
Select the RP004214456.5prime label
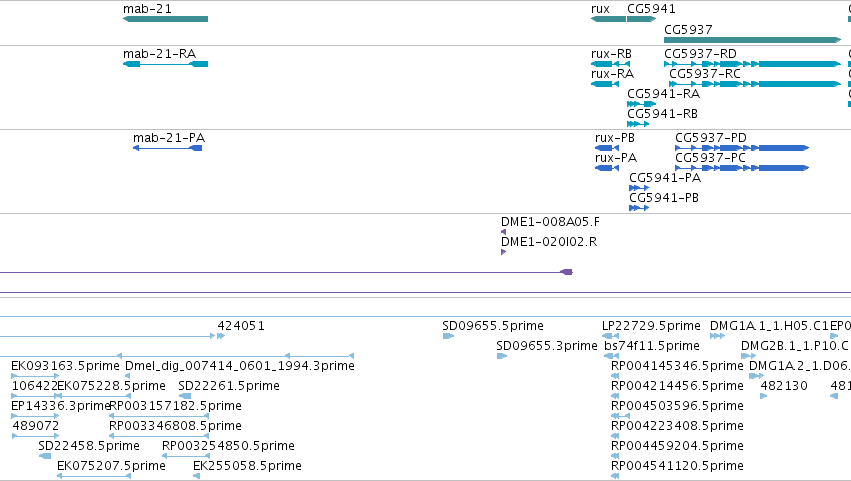(677, 386)
